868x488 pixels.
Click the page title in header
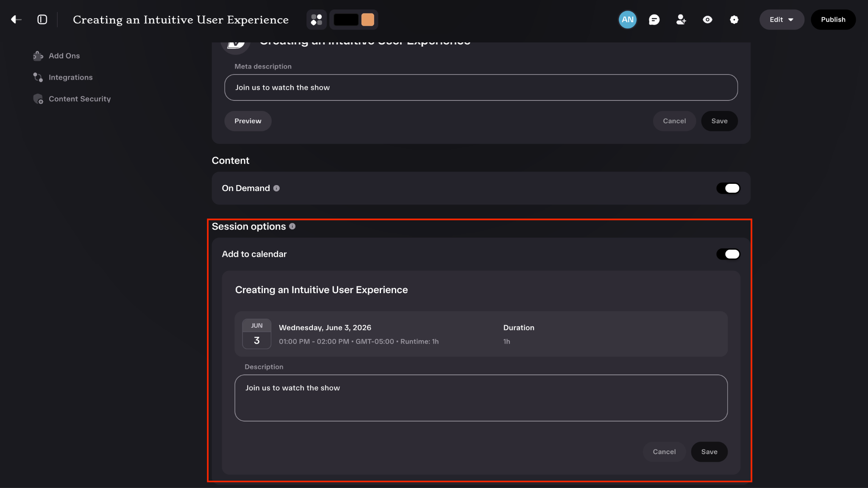point(181,19)
